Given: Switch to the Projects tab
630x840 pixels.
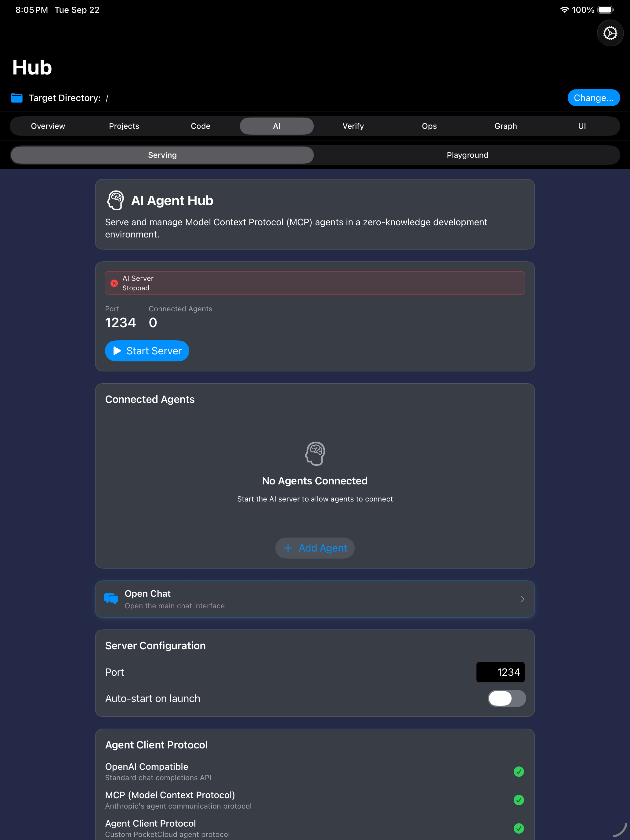Looking at the screenshot, I should (x=124, y=126).
